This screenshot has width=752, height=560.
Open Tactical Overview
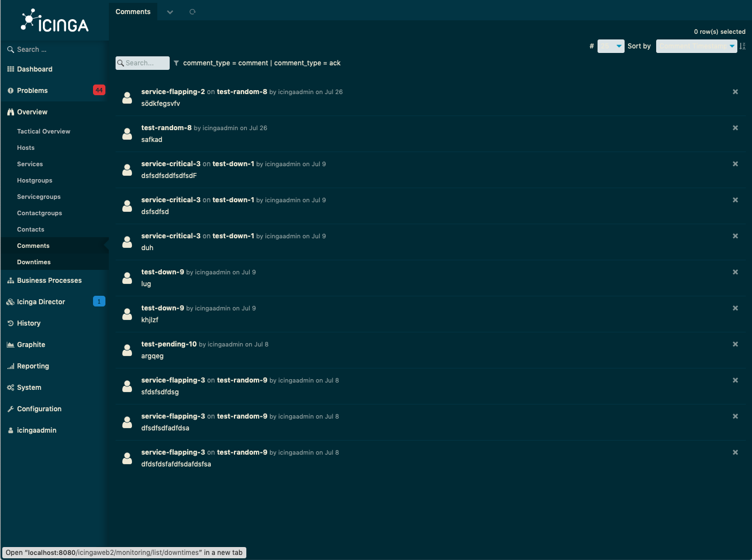(x=43, y=131)
